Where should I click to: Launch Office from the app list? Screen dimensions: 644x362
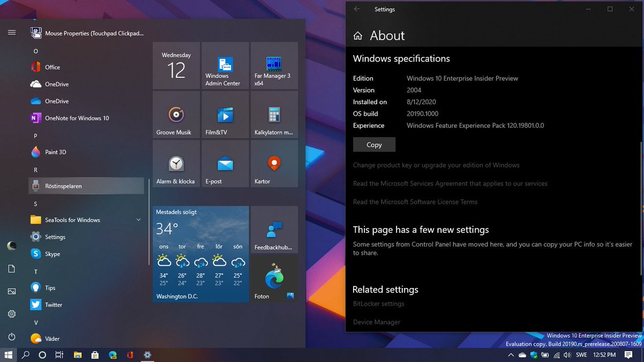coord(86,67)
